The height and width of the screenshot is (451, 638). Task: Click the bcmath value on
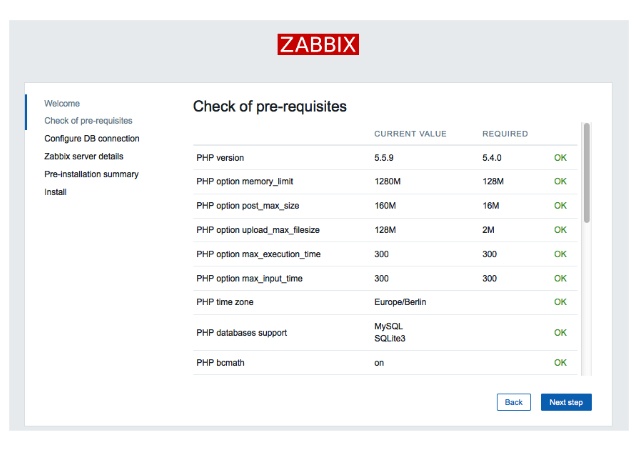[x=379, y=363]
